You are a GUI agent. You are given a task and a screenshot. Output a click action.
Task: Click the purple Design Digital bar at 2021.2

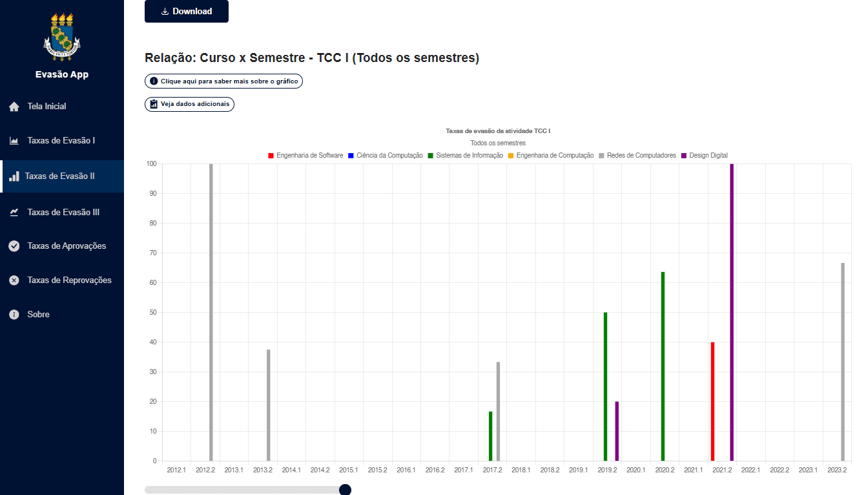coord(732,312)
